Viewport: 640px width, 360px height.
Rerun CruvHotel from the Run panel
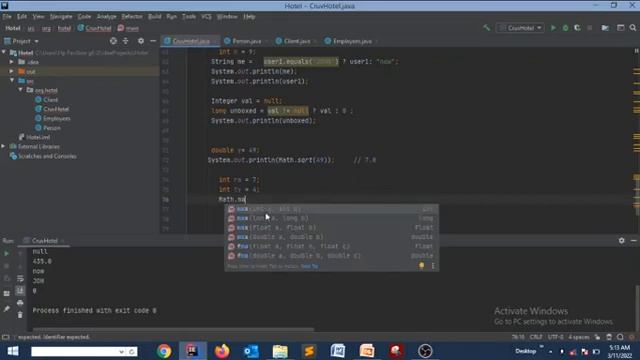click(x=7, y=253)
